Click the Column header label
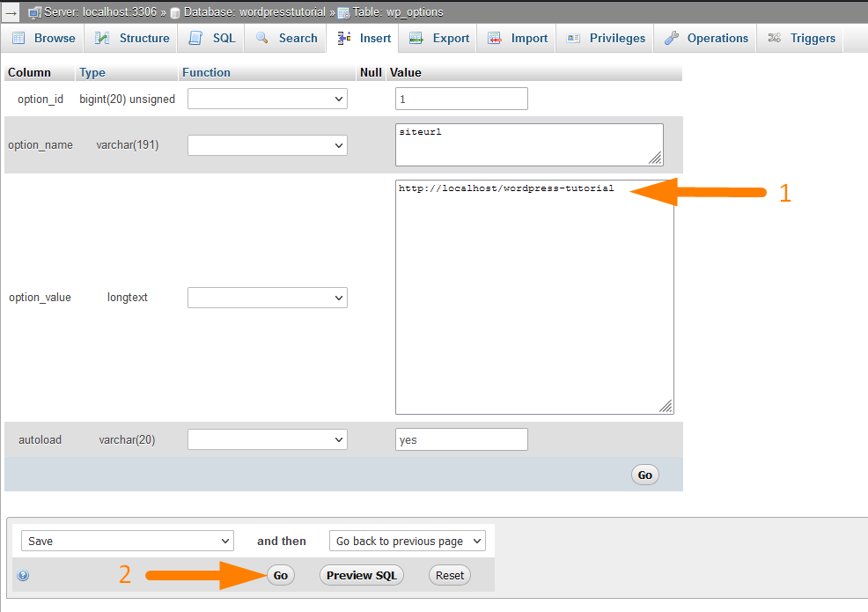868x612 pixels. (x=29, y=72)
